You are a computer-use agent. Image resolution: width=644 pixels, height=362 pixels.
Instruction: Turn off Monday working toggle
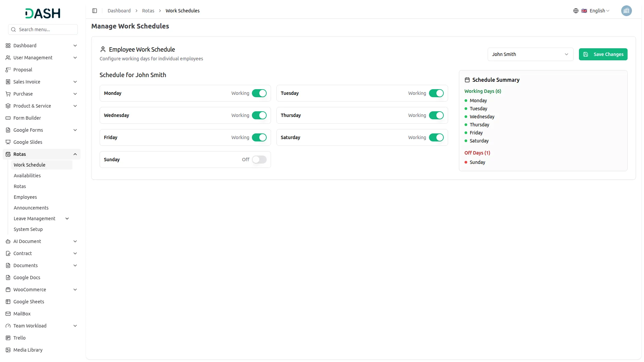click(259, 93)
